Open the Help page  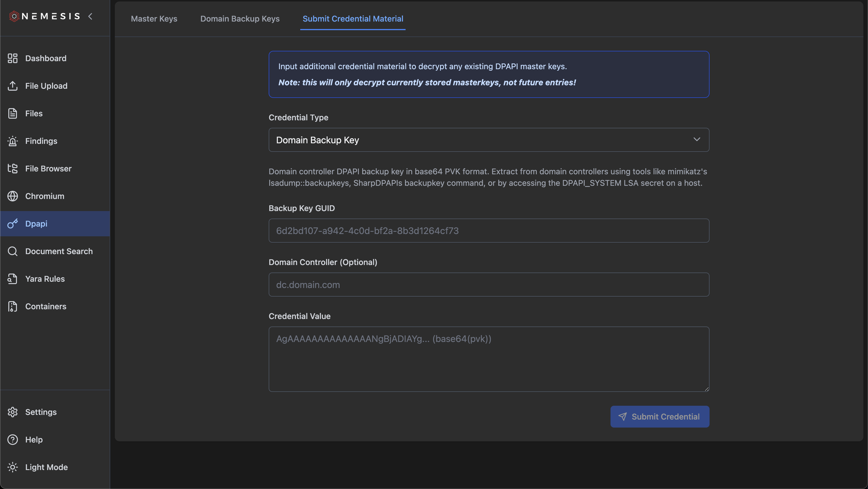coord(34,439)
